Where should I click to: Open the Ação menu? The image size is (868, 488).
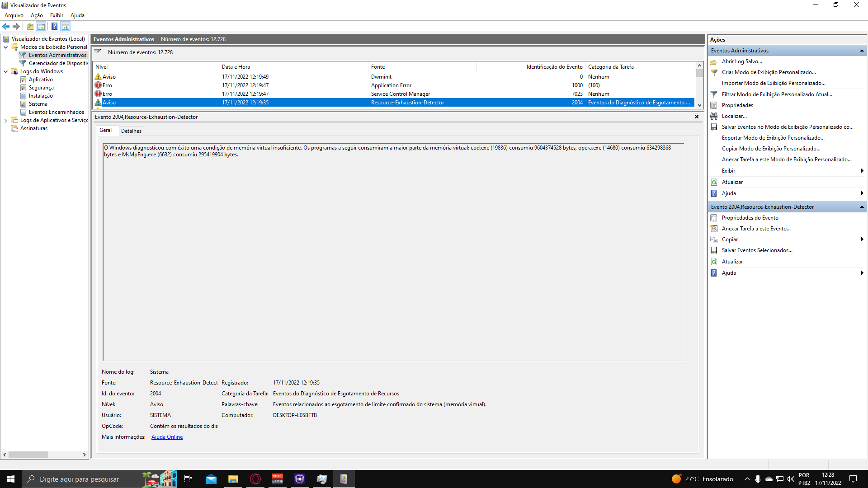(x=37, y=15)
